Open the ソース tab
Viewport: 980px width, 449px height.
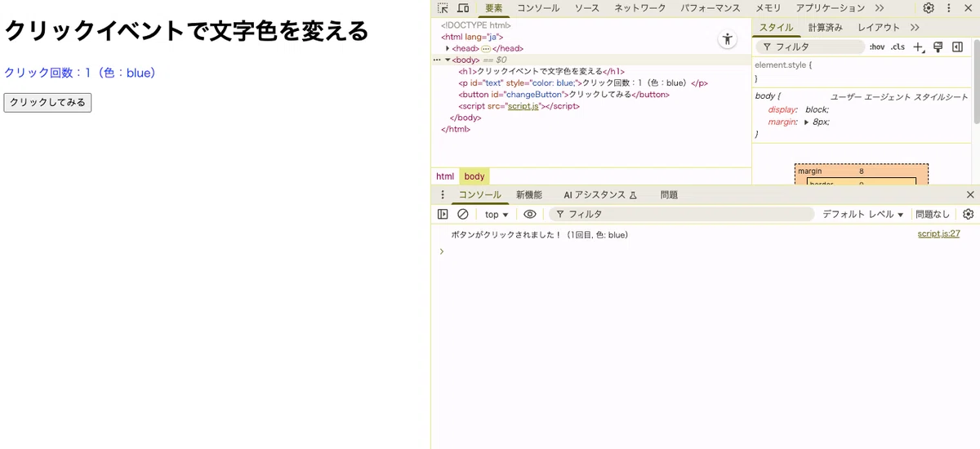click(586, 8)
